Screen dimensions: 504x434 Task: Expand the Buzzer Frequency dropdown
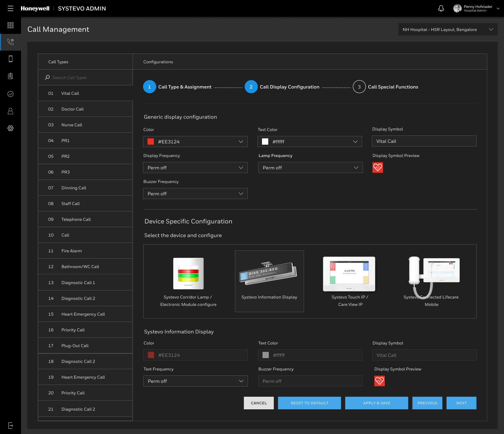click(195, 194)
